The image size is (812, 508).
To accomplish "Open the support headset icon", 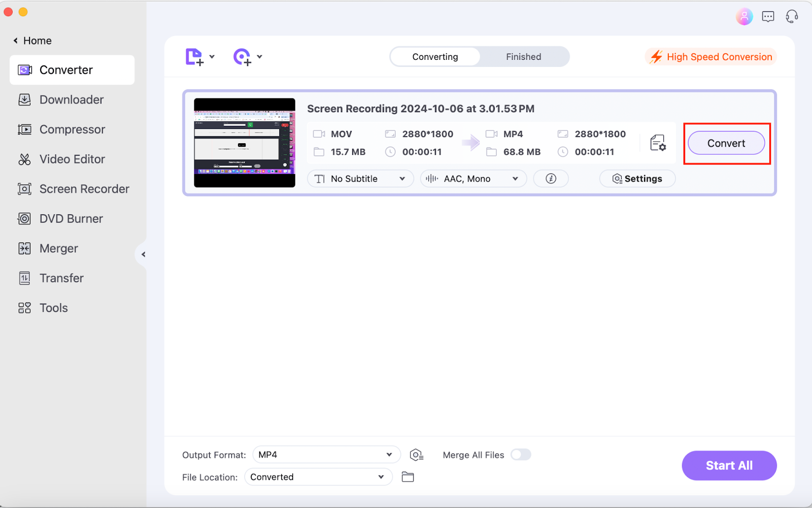I will (792, 17).
